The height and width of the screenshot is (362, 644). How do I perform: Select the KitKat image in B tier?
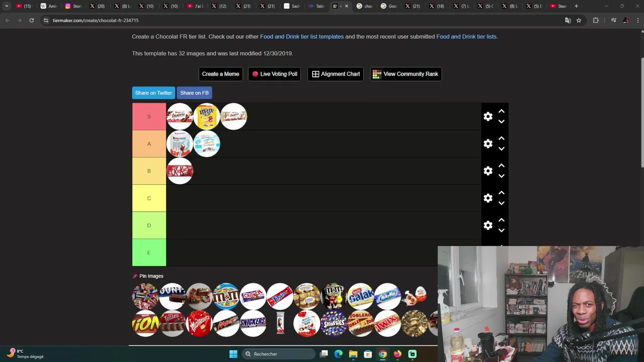(x=180, y=171)
